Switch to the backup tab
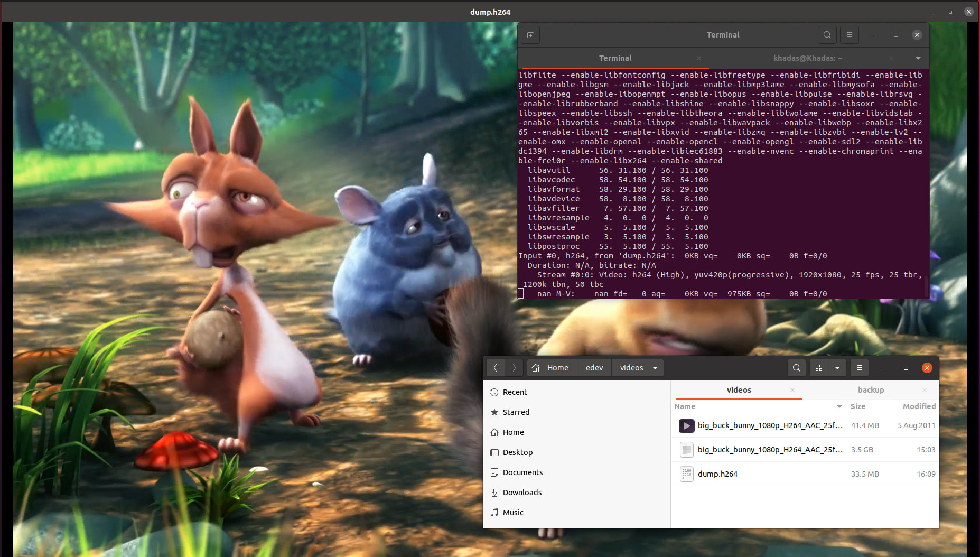 (871, 390)
